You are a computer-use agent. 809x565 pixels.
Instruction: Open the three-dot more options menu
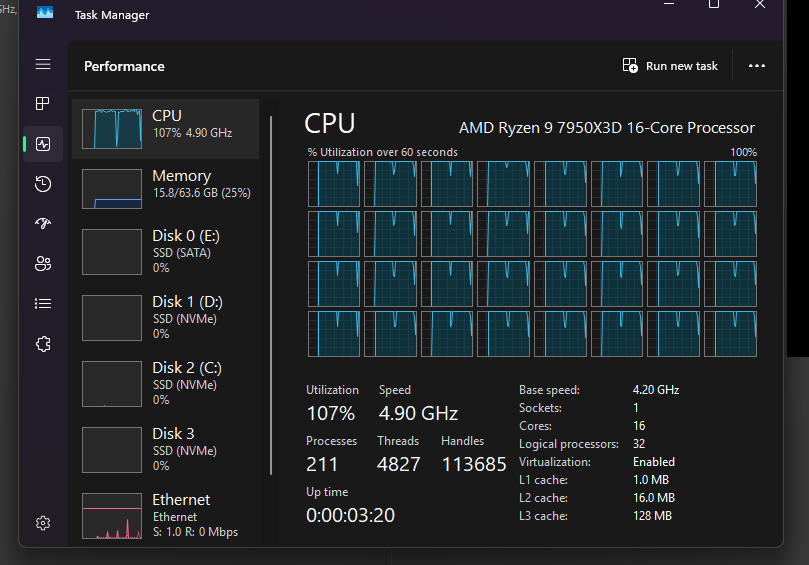coord(757,66)
